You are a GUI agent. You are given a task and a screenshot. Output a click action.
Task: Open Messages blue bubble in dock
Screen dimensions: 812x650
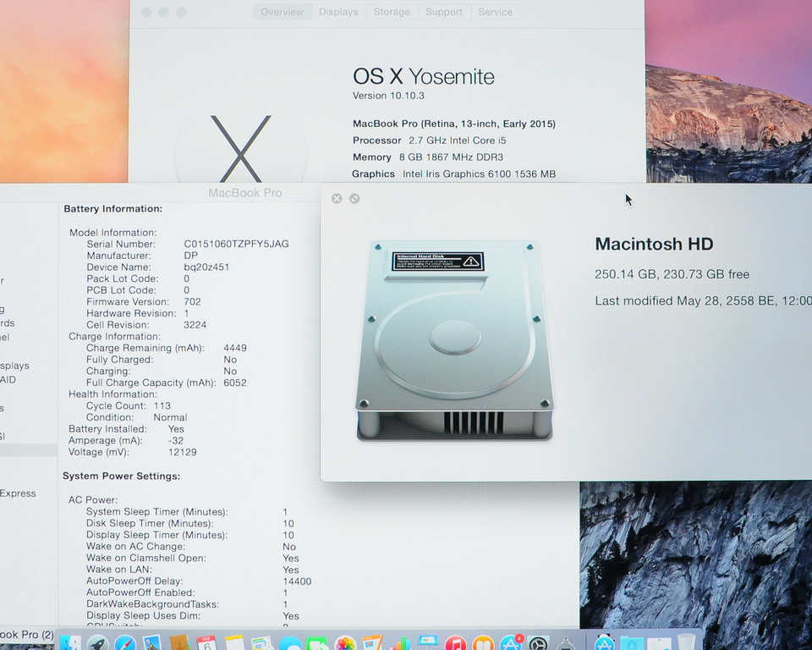290,643
